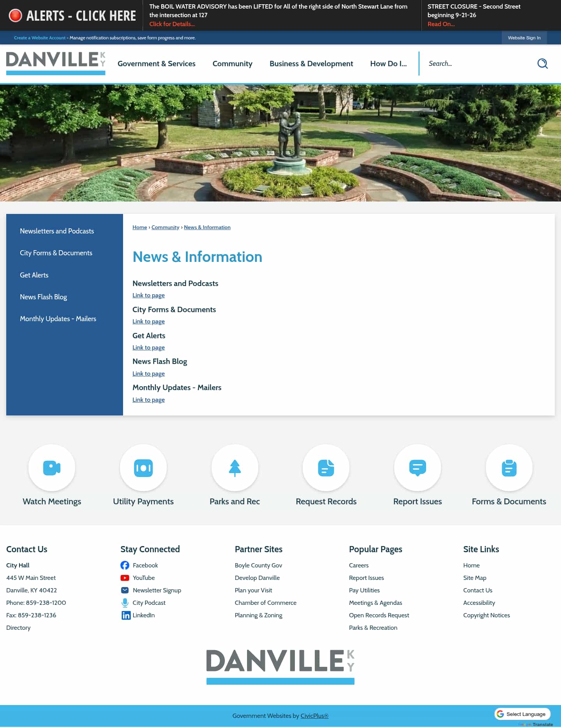Open the Site Map link
Viewport: 561px width, 728px height.
(x=475, y=578)
